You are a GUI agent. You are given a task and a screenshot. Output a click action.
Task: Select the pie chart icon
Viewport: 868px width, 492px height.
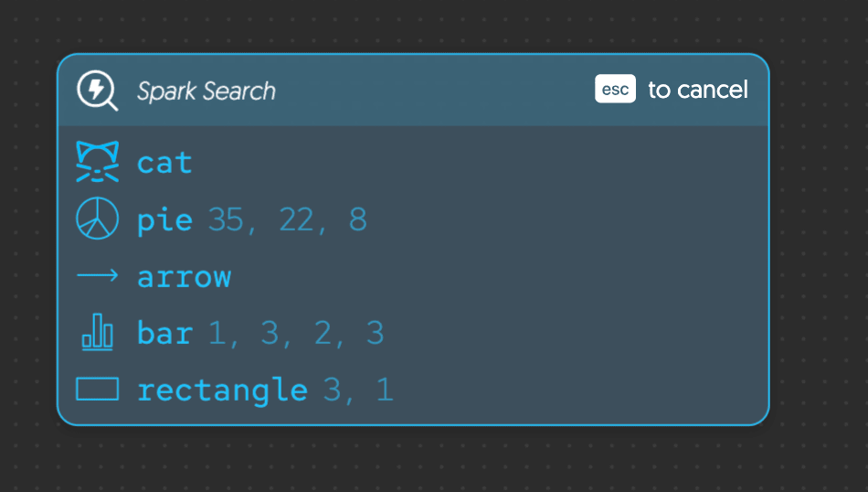coord(97,219)
